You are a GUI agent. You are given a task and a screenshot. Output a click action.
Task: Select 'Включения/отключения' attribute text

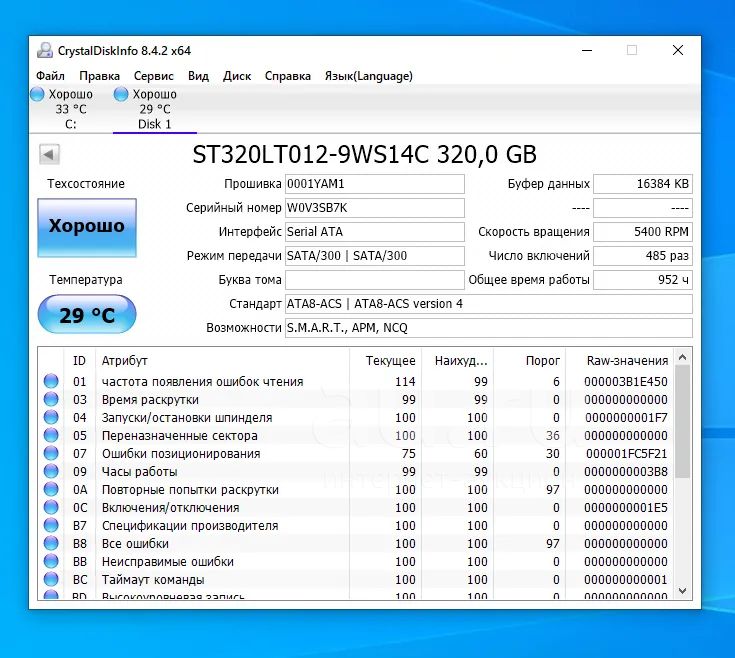click(170, 508)
